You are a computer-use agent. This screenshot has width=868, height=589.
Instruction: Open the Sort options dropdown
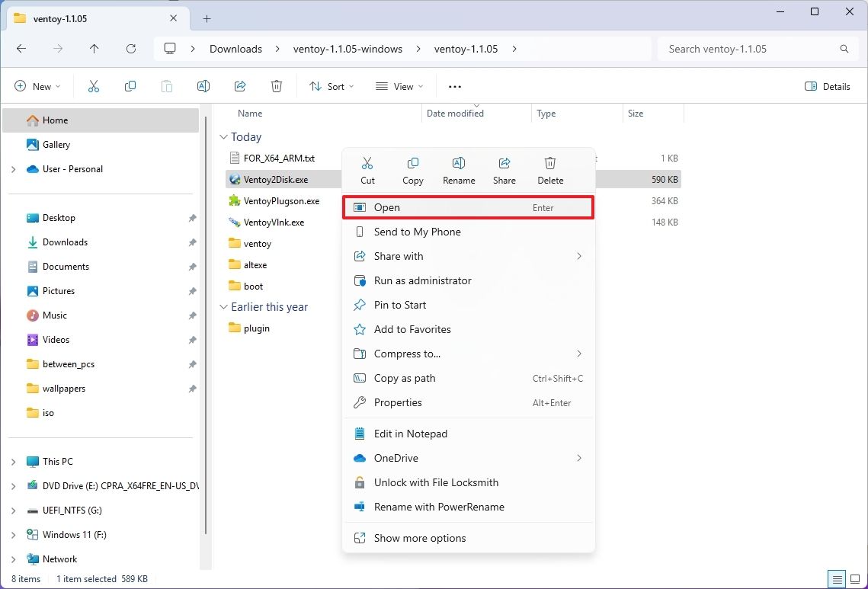pos(331,86)
